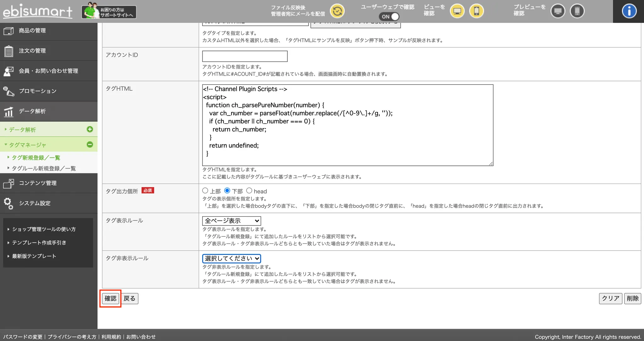The height and width of the screenshot is (341, 644).
Task: Click the アカウントID input field
Action: pos(245,56)
